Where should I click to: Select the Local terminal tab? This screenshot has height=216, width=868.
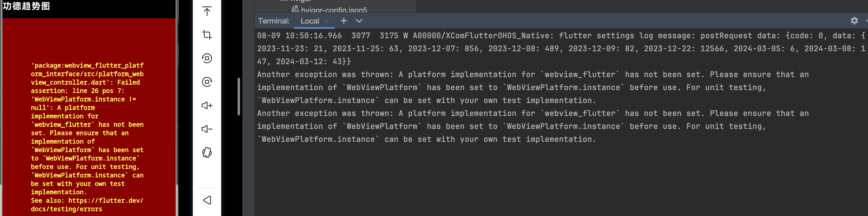pos(310,21)
